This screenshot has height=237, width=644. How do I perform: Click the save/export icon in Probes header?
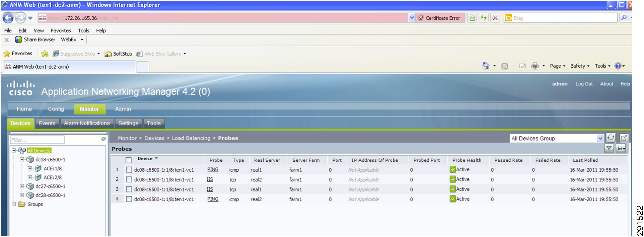tap(621, 148)
